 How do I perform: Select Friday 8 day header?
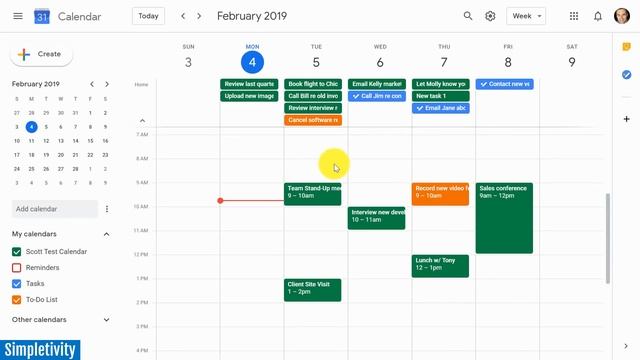[x=508, y=62]
